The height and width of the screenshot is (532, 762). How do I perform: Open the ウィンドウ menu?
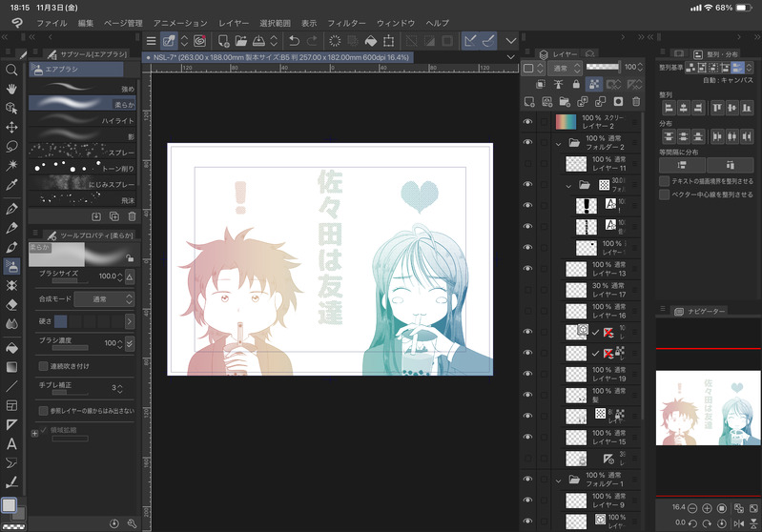click(396, 23)
